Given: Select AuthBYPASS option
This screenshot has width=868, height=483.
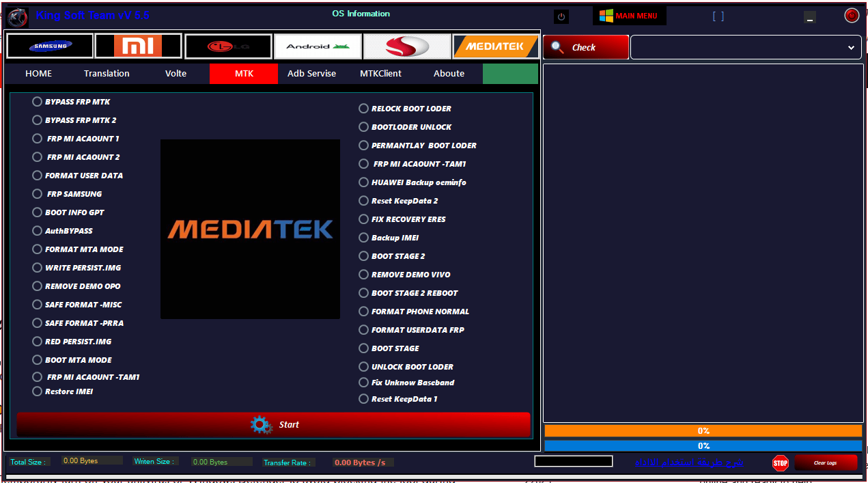Looking at the screenshot, I should pyautogui.click(x=62, y=231).
